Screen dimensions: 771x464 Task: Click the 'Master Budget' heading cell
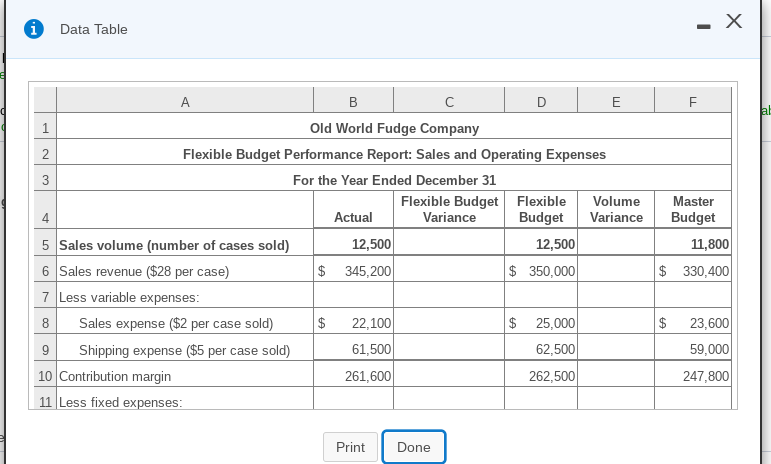click(693, 210)
